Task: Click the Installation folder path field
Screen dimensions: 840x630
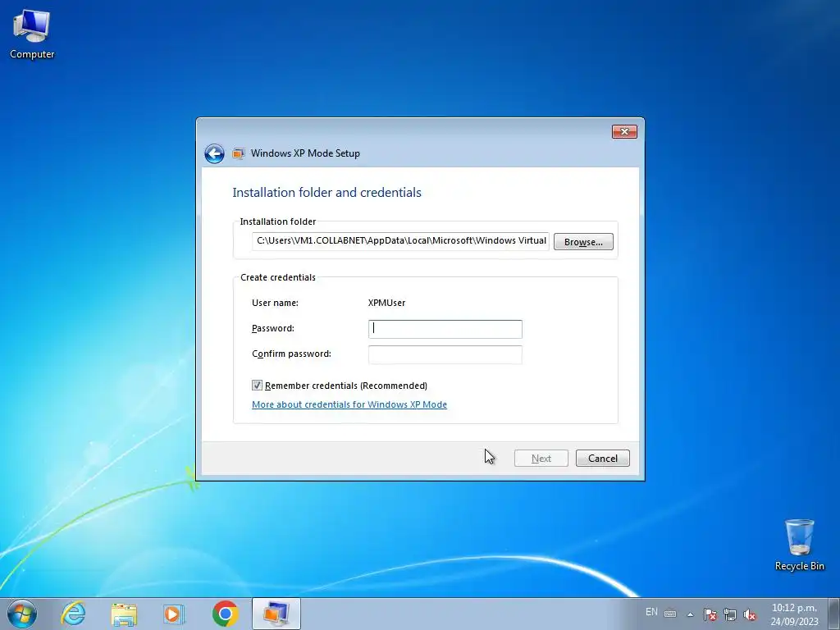Action: pos(400,240)
